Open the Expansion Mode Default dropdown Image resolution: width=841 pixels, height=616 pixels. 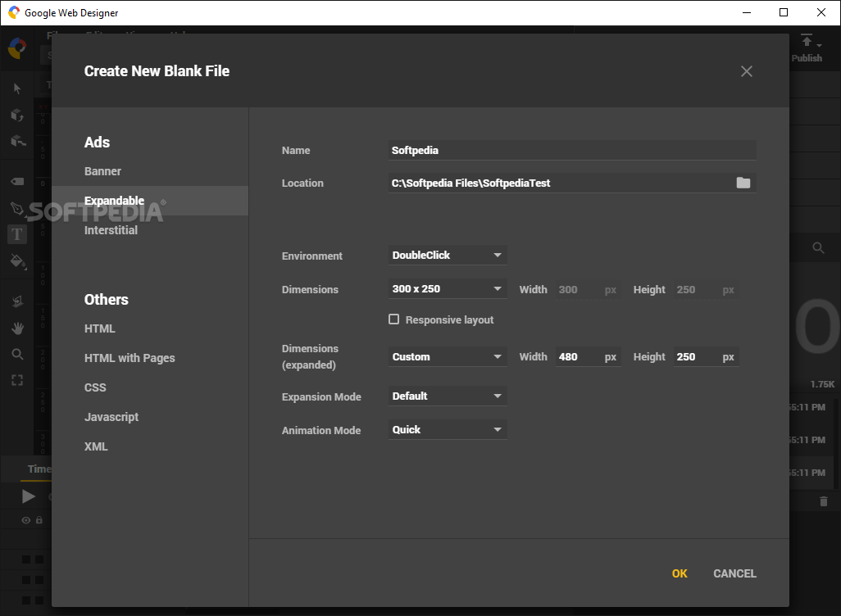(x=448, y=396)
